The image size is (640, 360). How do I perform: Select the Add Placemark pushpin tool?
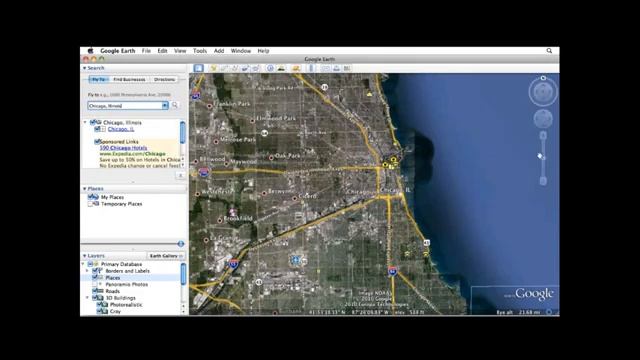(x=213, y=68)
